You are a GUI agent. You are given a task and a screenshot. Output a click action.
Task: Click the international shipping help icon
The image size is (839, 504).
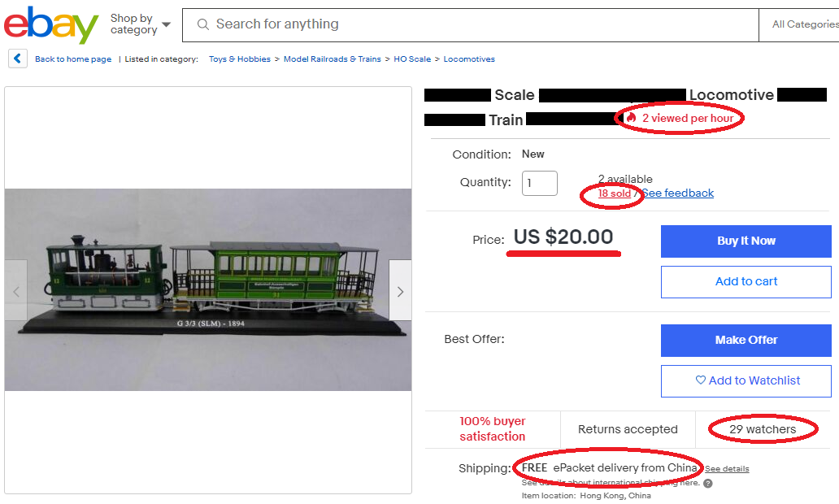click(708, 483)
